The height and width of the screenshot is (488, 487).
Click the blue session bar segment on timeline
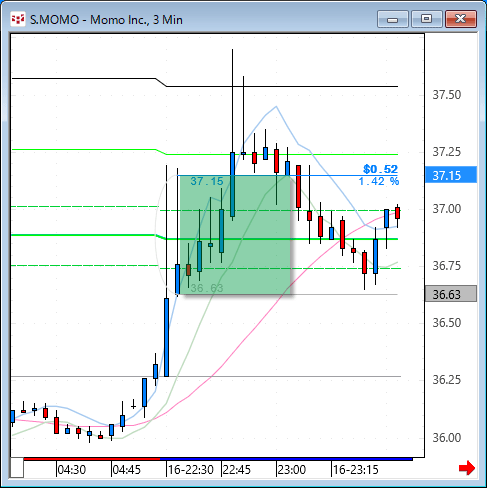pos(286,459)
